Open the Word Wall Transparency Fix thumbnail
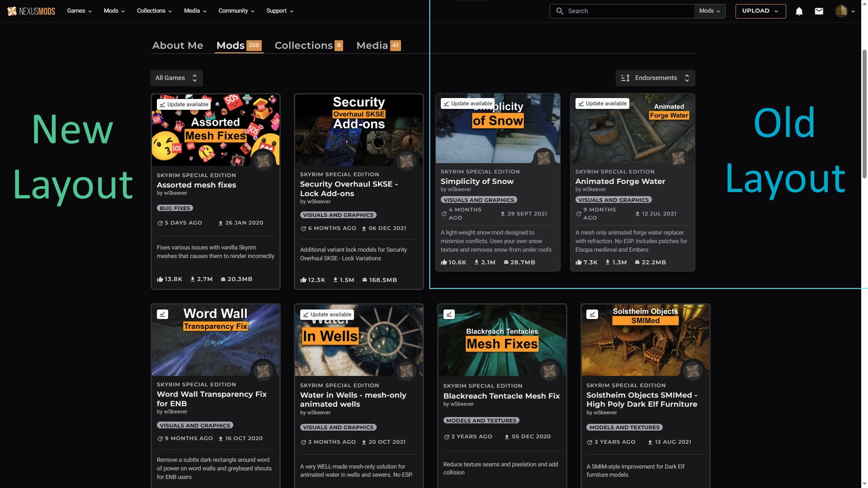This screenshot has height=488, width=868. [x=216, y=340]
